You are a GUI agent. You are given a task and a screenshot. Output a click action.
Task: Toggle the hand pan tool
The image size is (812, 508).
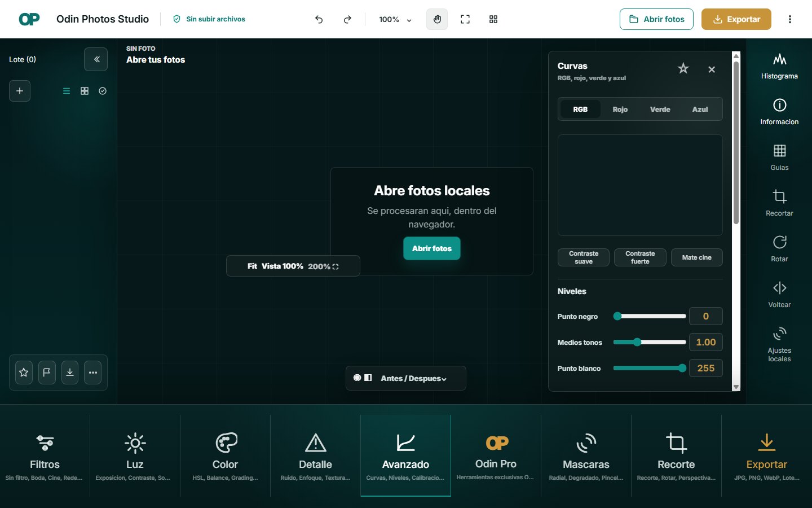tap(437, 19)
